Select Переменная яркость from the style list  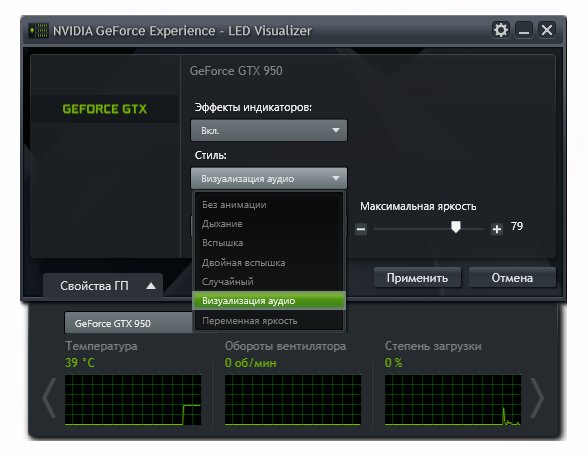pos(269,321)
